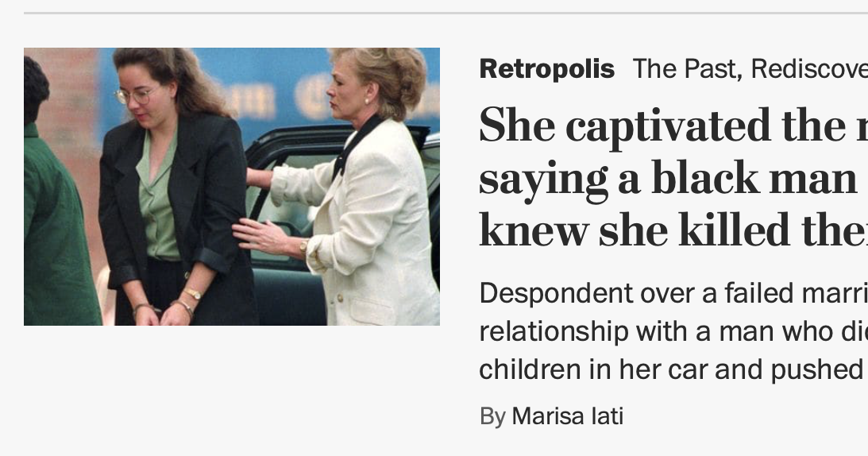
Task: Open the article thumbnail photo
Action: tap(231, 186)
